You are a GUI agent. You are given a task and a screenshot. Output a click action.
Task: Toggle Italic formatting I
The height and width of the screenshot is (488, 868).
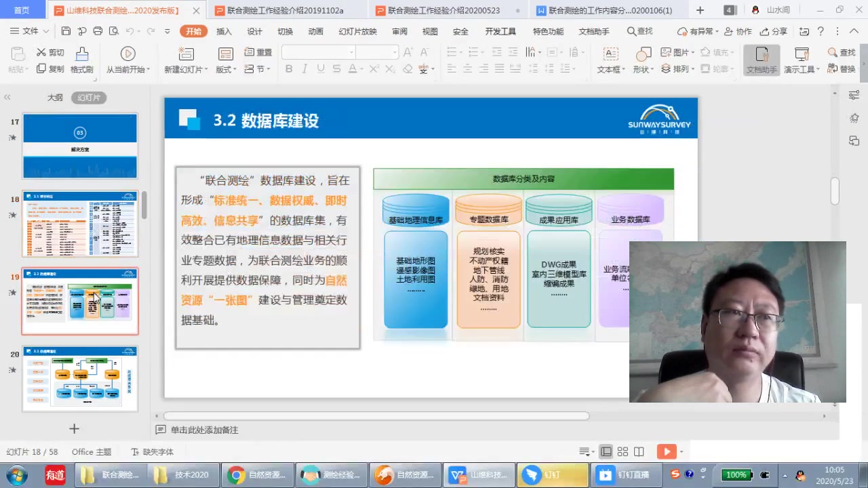(304, 68)
